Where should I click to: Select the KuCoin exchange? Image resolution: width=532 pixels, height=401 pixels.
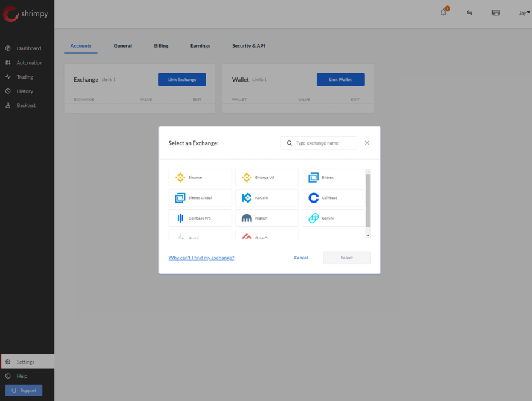point(267,198)
